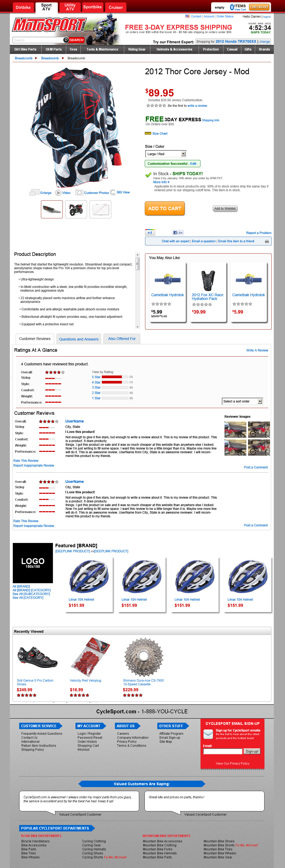Select the motorcycle product thumbnail

[76, 209]
